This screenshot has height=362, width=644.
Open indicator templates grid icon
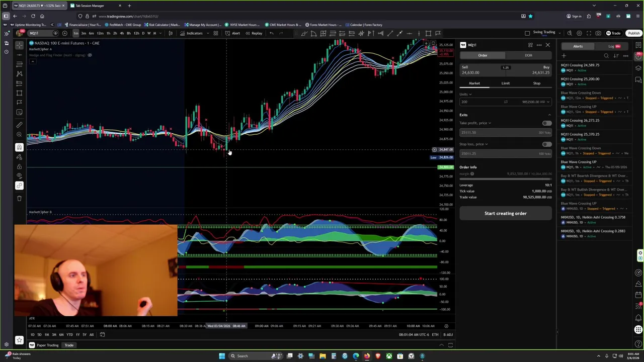tap(216, 33)
